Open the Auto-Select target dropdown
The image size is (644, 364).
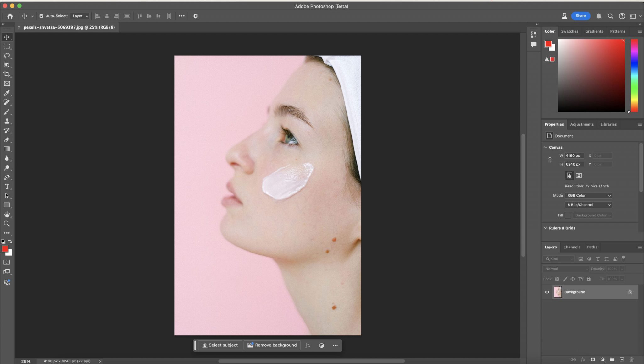click(x=80, y=16)
